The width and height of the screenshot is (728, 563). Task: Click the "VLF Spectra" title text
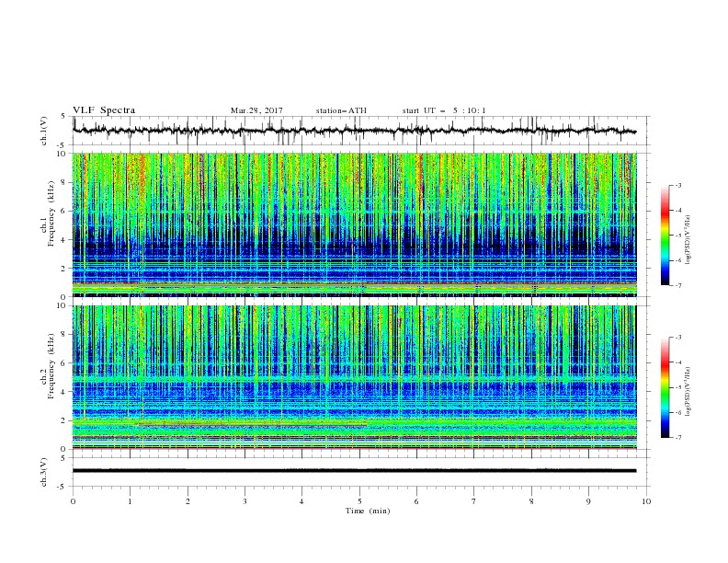point(104,110)
